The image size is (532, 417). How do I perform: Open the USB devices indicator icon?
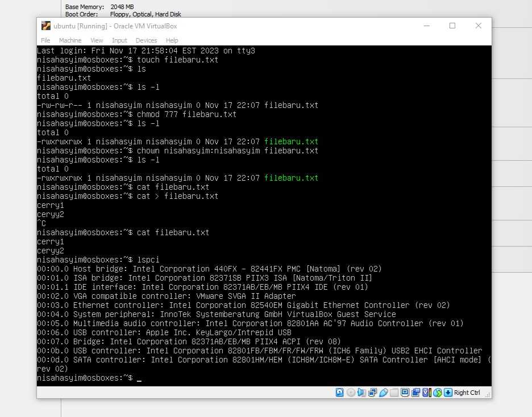pos(384,393)
